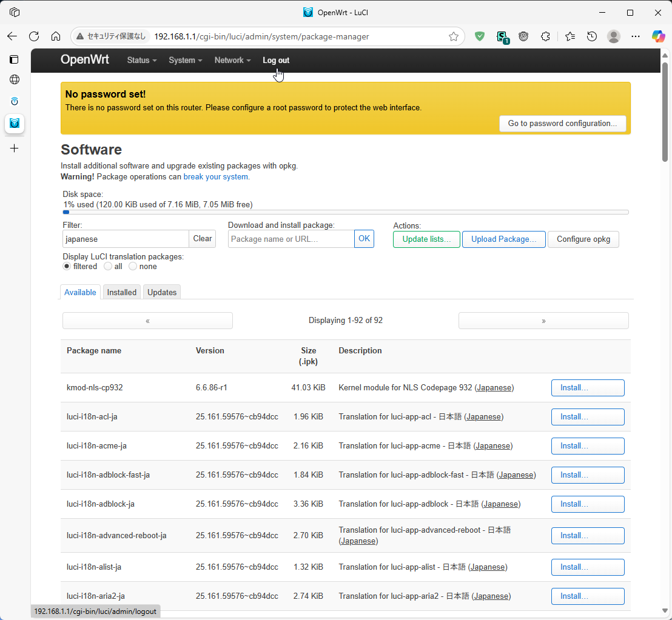Open the user profile avatar icon
The image size is (672, 620).
pos(614,36)
